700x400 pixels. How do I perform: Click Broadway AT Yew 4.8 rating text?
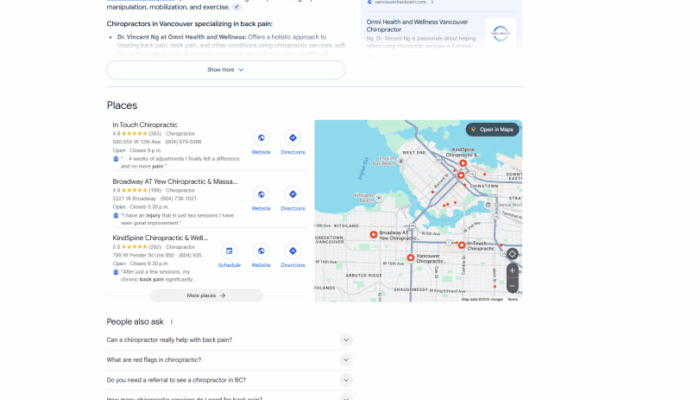[x=116, y=191]
